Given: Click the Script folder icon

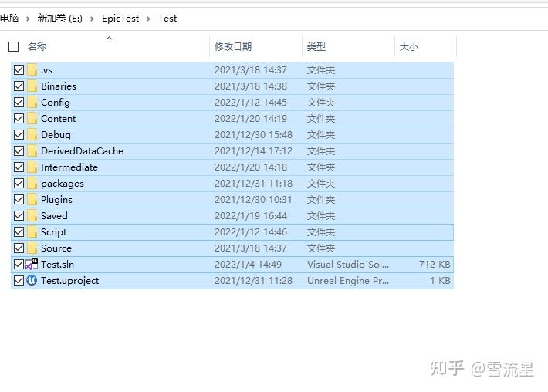Looking at the screenshot, I should (32, 232).
